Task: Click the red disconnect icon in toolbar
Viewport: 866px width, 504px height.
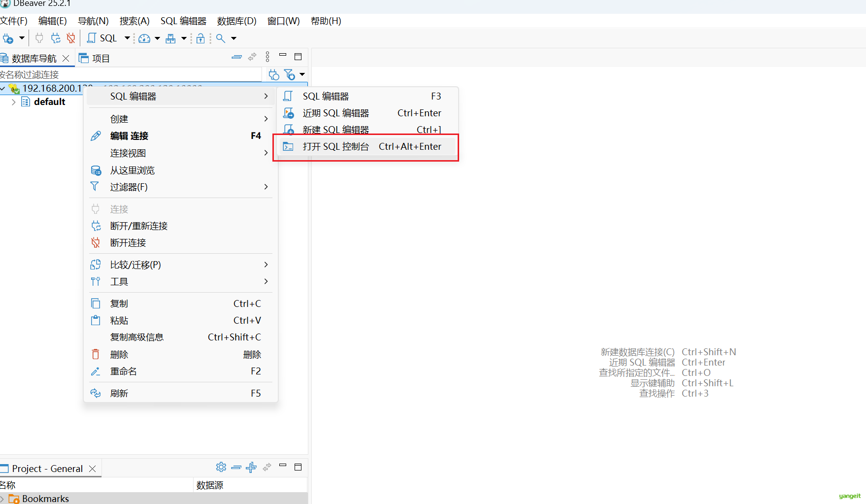Action: [71, 38]
